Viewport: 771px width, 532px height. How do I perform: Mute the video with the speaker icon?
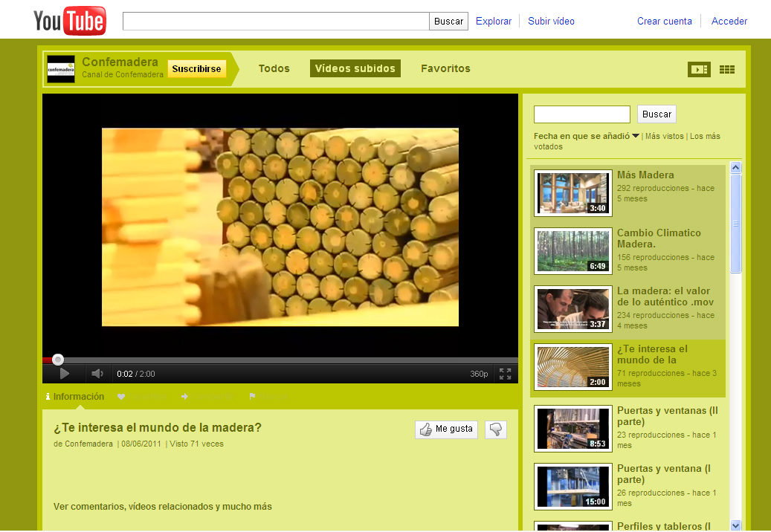97,374
